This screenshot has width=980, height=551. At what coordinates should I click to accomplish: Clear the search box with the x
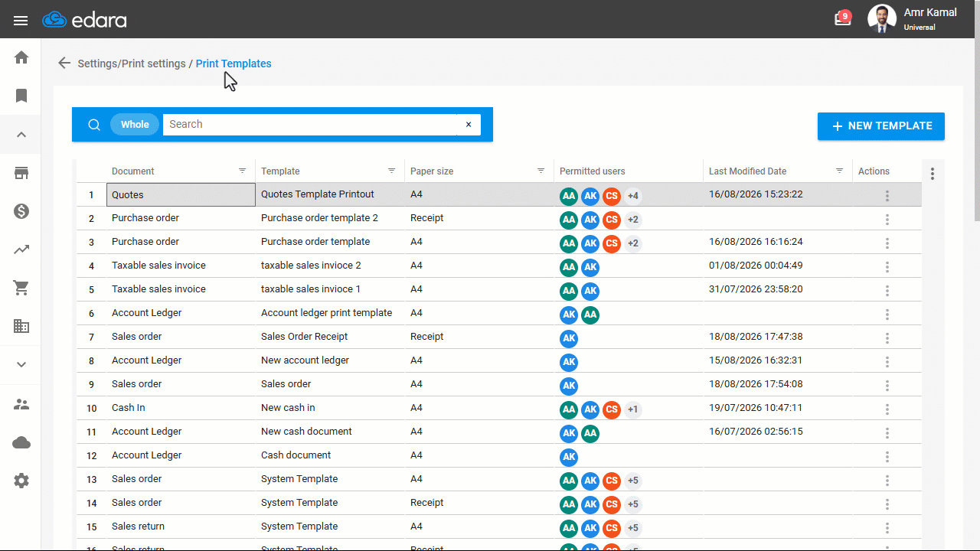tap(469, 125)
